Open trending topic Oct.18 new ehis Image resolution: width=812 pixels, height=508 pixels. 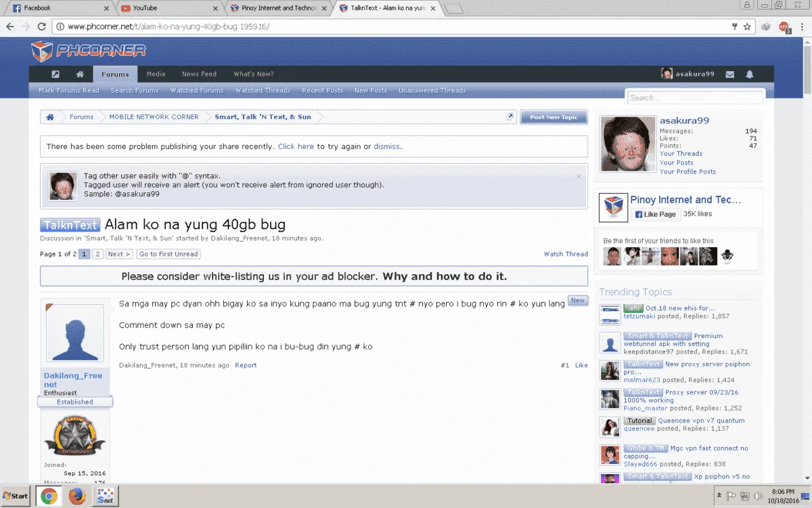click(x=680, y=308)
